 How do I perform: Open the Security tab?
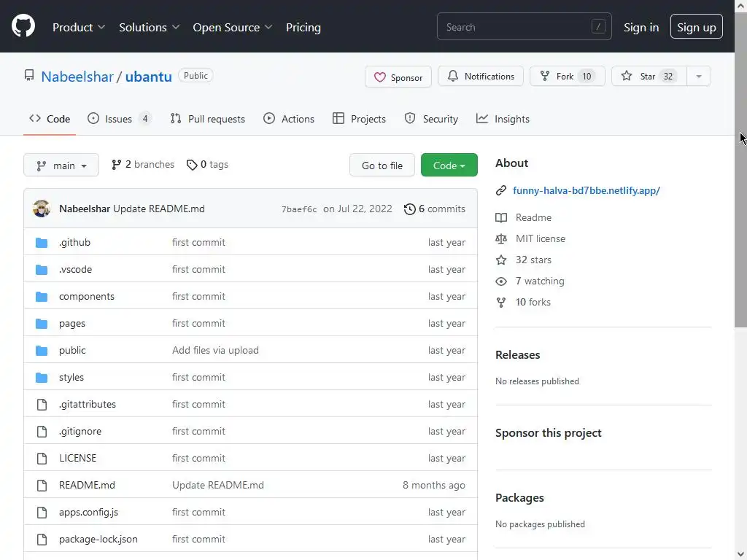coord(431,119)
